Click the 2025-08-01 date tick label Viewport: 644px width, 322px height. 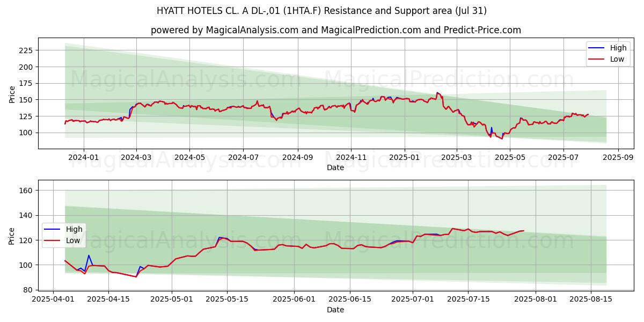[535, 299]
